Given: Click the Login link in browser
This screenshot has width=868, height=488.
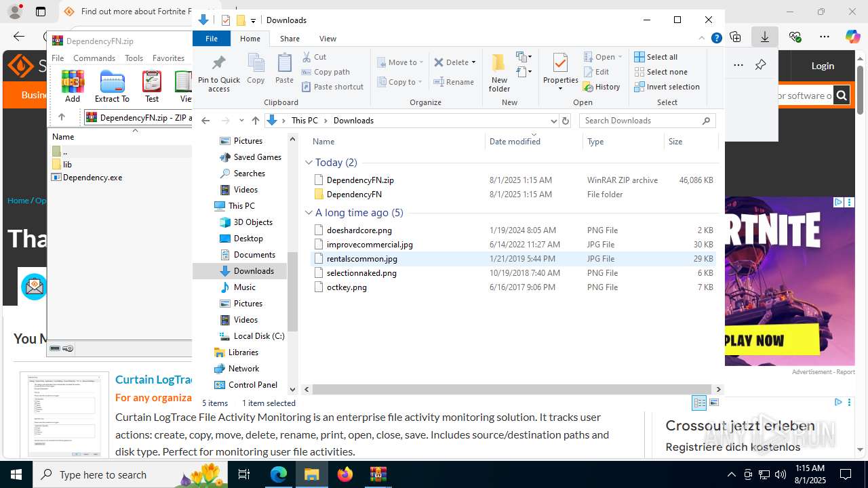Looking at the screenshot, I should tap(823, 66).
